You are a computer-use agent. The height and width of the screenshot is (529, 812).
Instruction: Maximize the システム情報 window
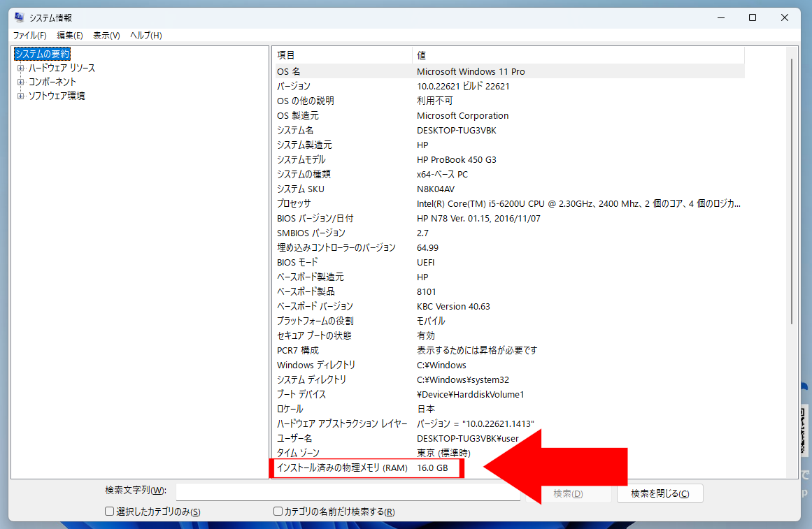[753, 17]
